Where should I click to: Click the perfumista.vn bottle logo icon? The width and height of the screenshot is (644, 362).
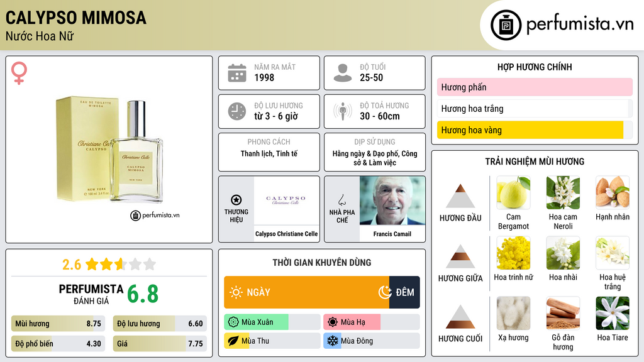[x=506, y=25]
